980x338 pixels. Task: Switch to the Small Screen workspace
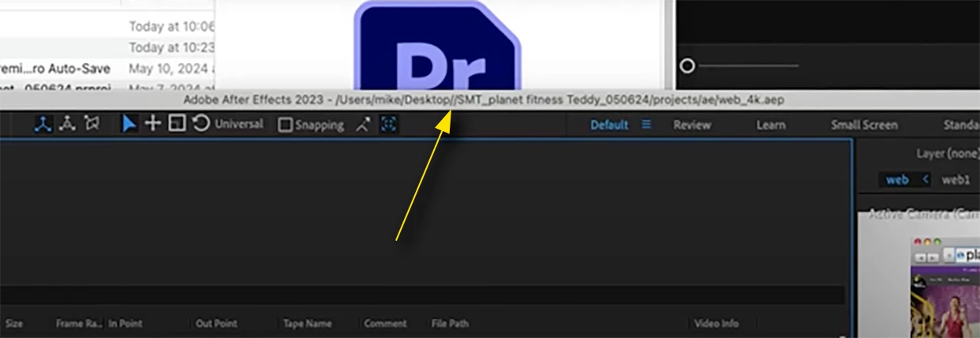click(x=864, y=125)
